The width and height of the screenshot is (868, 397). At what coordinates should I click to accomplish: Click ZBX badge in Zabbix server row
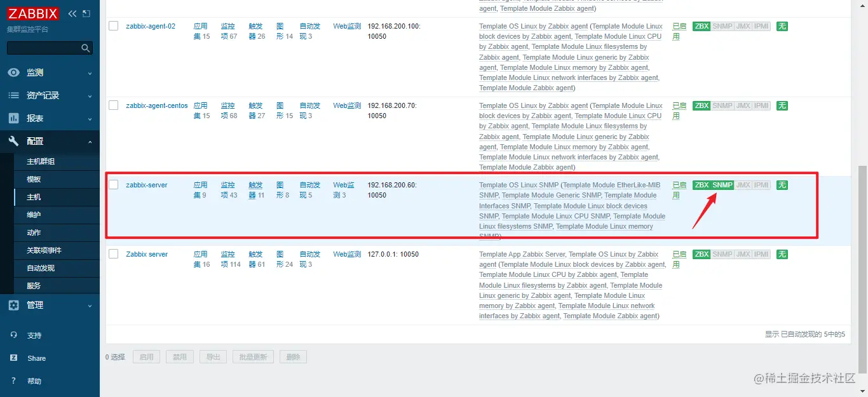[702, 254]
